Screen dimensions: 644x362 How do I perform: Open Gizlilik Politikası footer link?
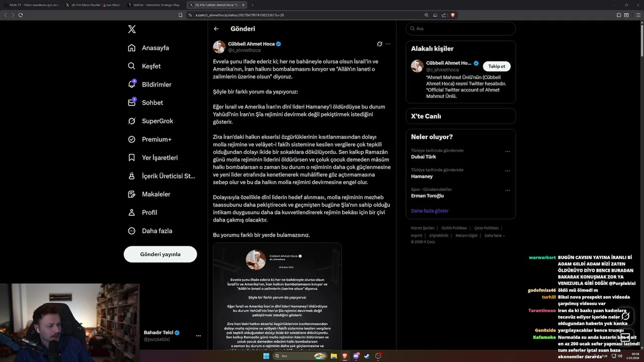click(x=454, y=228)
